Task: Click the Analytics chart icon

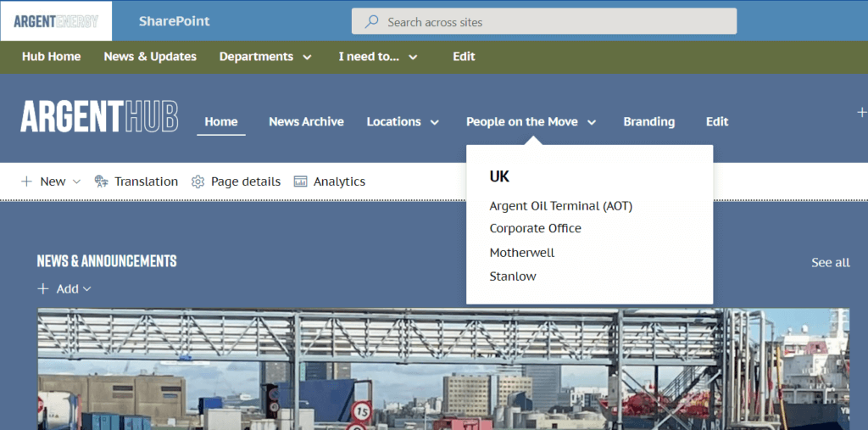Action: pyautogui.click(x=301, y=181)
